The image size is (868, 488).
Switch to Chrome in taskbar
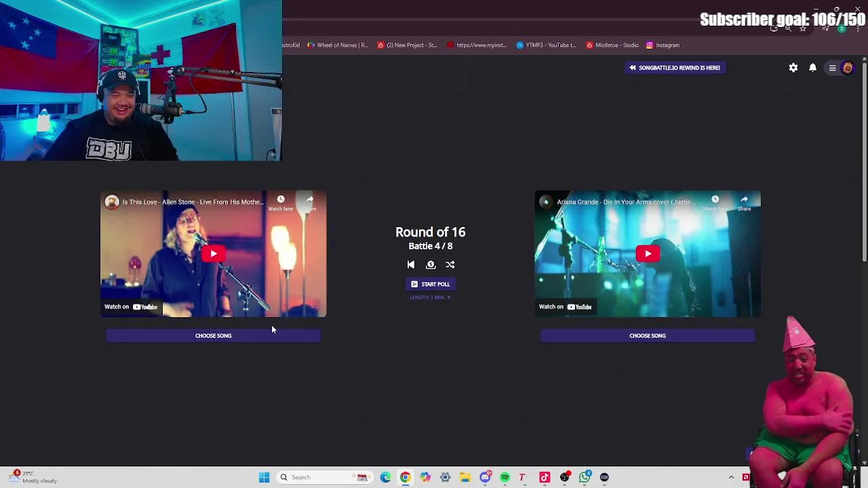pyautogui.click(x=405, y=477)
